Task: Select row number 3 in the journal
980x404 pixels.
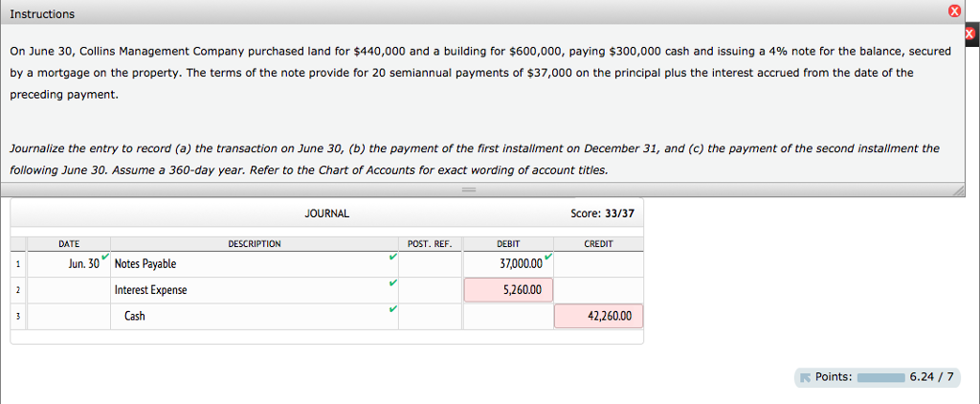Action: (x=17, y=316)
